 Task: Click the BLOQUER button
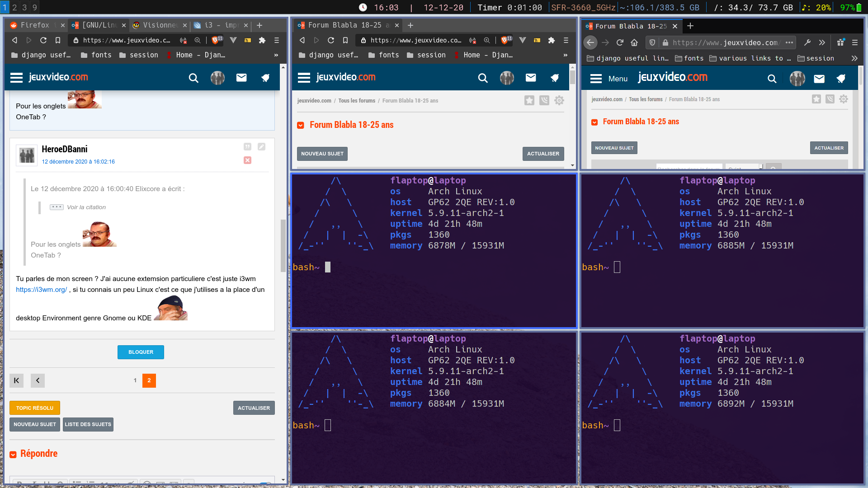141,352
